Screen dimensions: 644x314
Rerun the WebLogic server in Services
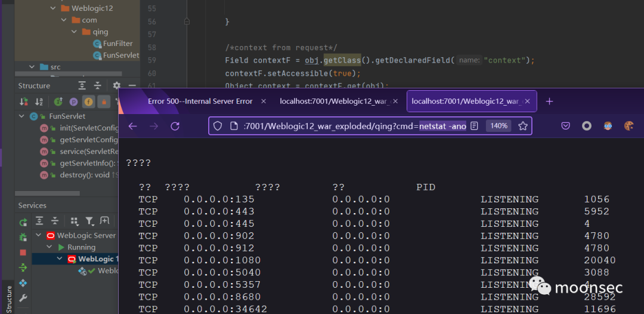[x=23, y=222]
